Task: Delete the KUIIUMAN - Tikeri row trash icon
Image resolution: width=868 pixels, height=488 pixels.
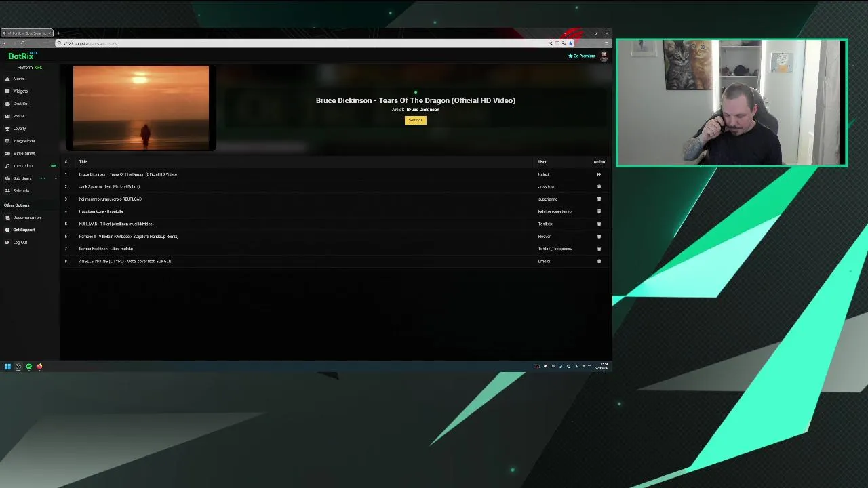Action: coord(599,224)
